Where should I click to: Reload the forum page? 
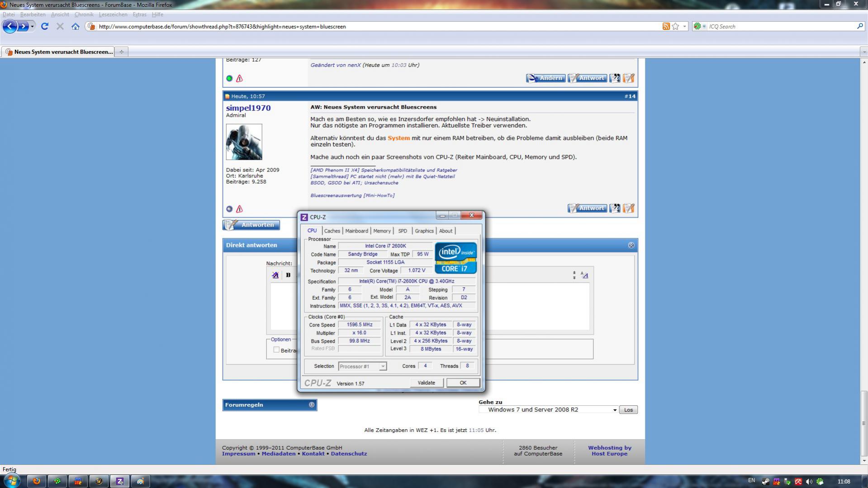click(x=44, y=26)
